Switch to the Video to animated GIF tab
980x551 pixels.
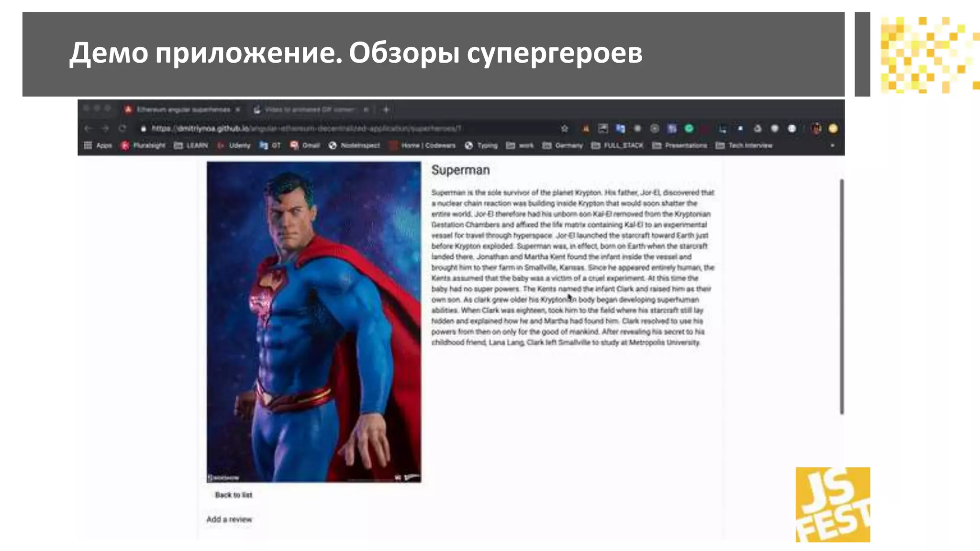pyautogui.click(x=310, y=110)
